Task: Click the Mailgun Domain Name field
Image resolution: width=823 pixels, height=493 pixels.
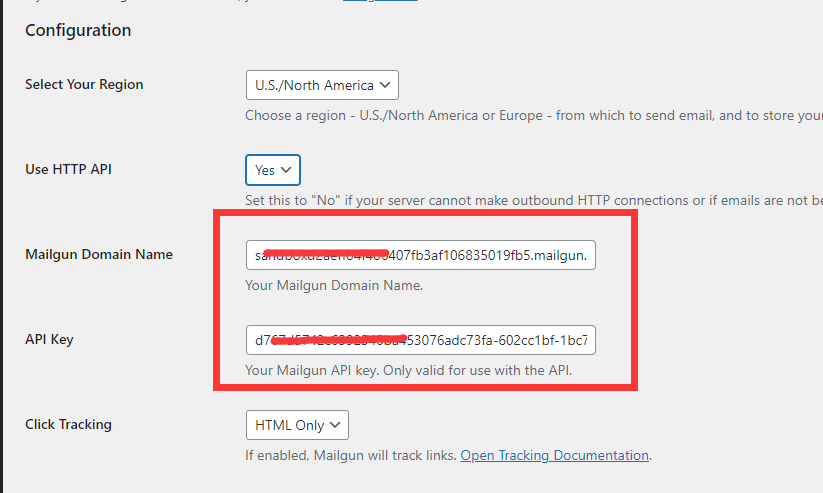Action: point(420,255)
